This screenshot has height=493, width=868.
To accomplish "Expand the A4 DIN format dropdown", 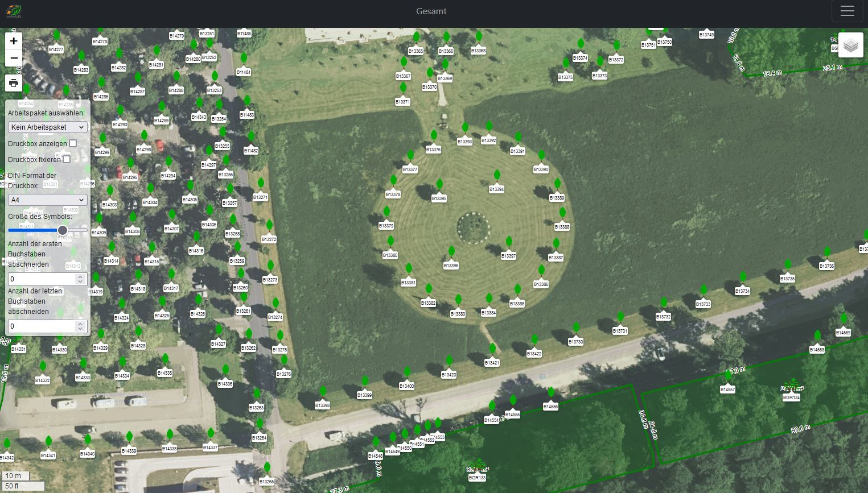I will 47,200.
